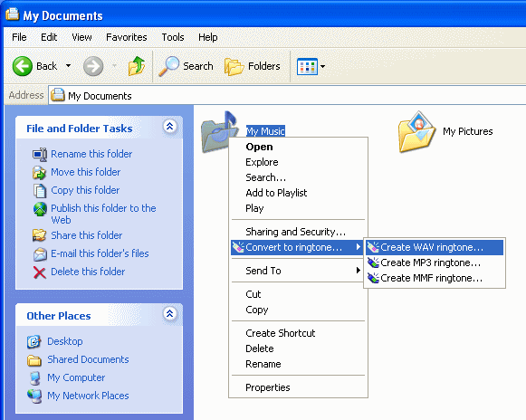Choose Properties in the context menu

point(298,387)
